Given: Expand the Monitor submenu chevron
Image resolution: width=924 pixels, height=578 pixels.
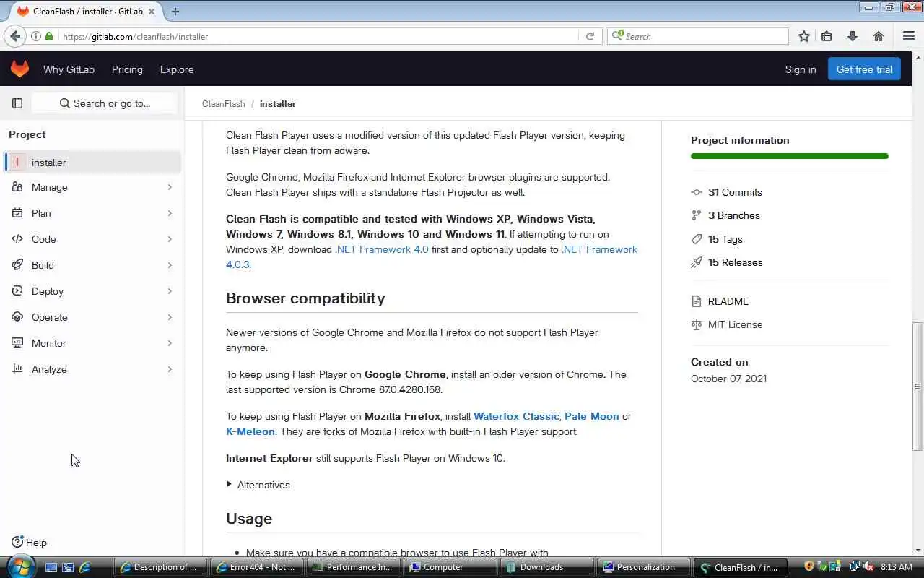Looking at the screenshot, I should tap(170, 343).
